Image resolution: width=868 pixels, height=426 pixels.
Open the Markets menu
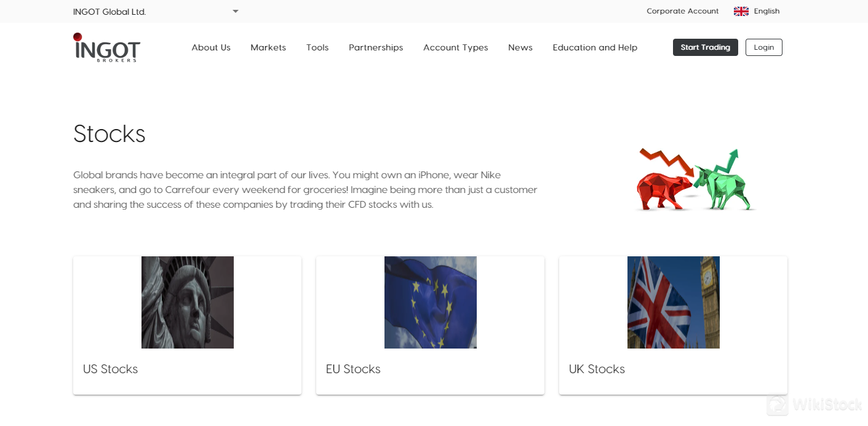coord(268,47)
